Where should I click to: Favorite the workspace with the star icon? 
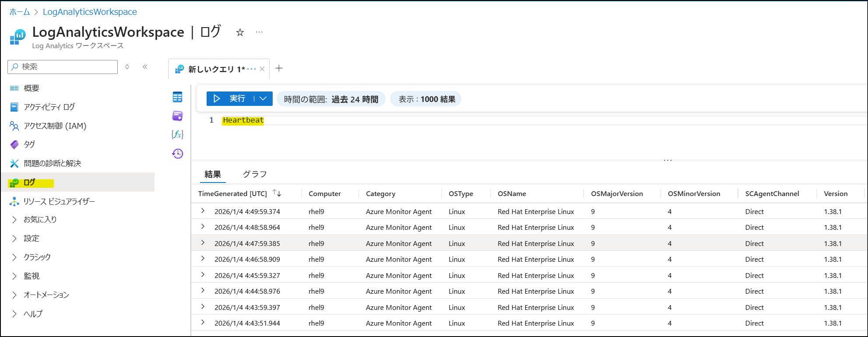click(240, 32)
